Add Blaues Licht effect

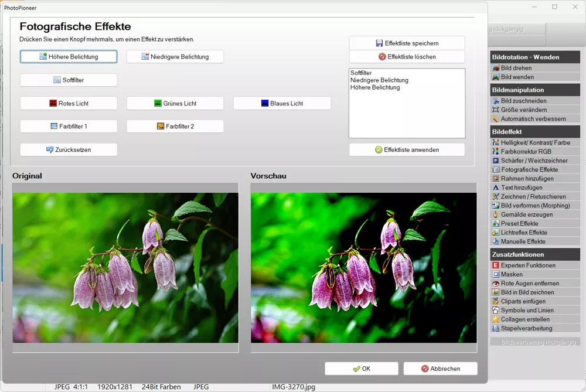(x=282, y=103)
